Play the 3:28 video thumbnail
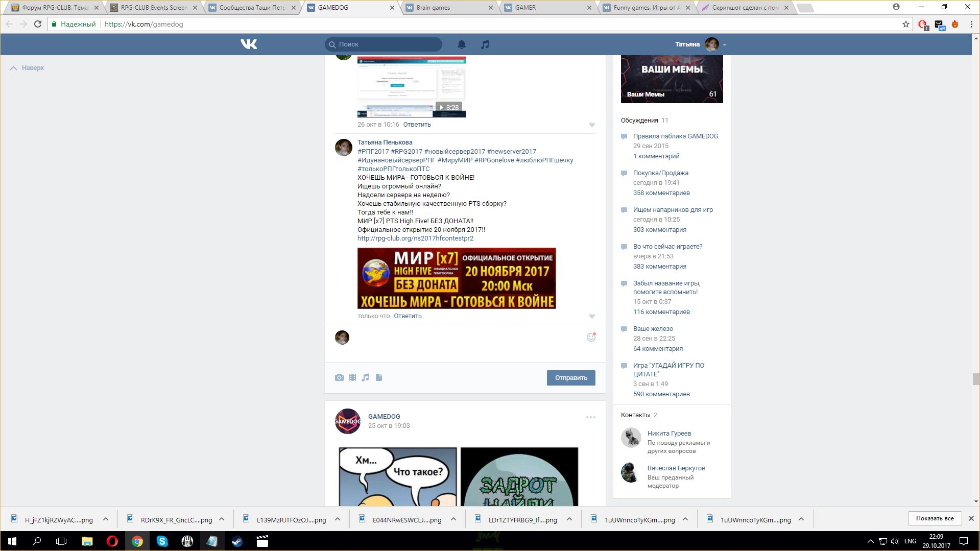Image resolution: width=980 pixels, height=551 pixels. click(x=412, y=87)
